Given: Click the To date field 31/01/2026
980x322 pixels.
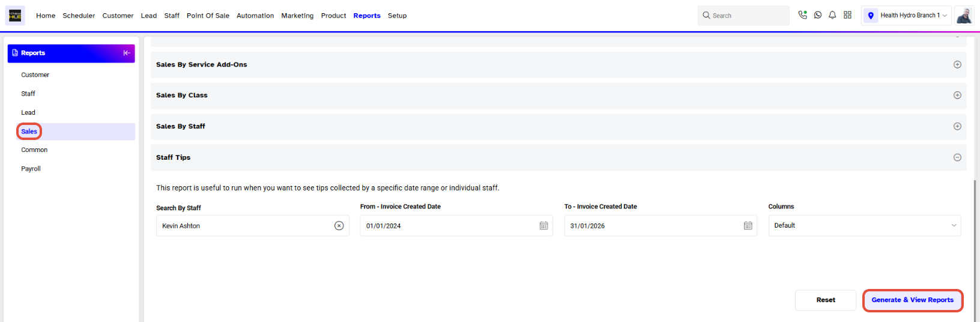Looking at the screenshot, I should coord(661,226).
